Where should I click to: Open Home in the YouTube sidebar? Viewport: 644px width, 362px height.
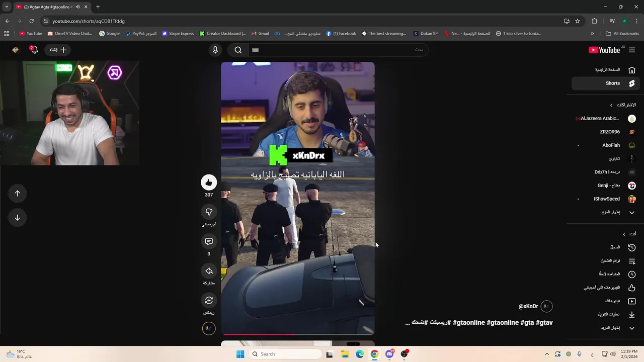click(x=606, y=70)
